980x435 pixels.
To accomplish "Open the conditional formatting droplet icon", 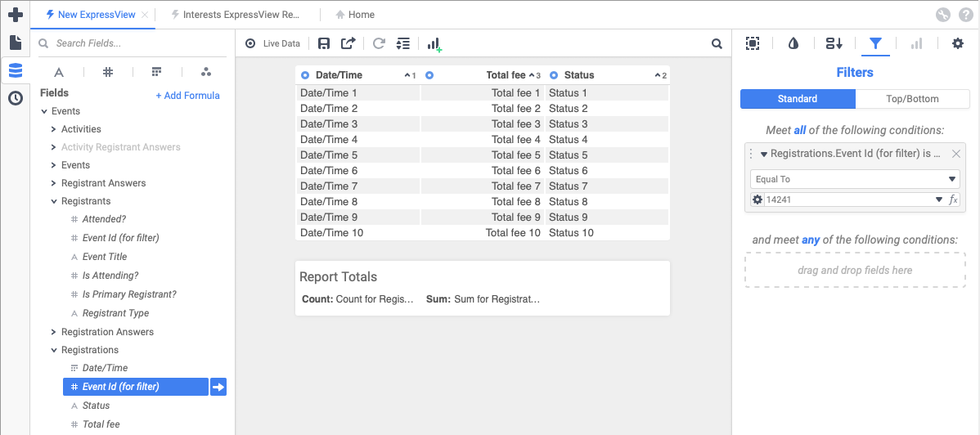I will click(793, 44).
